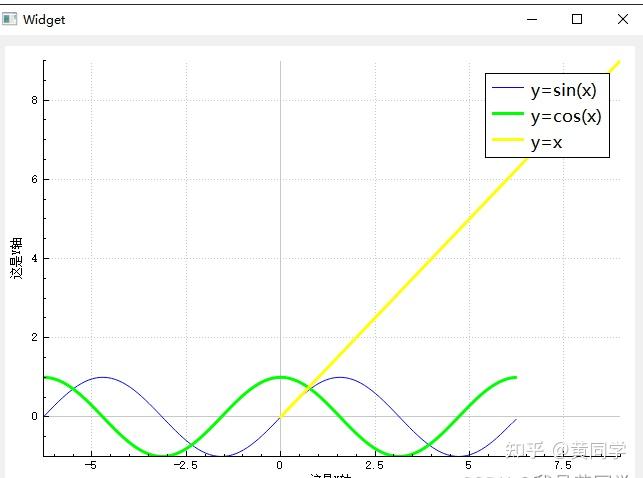Click the x-axis tick label 5

(468, 465)
